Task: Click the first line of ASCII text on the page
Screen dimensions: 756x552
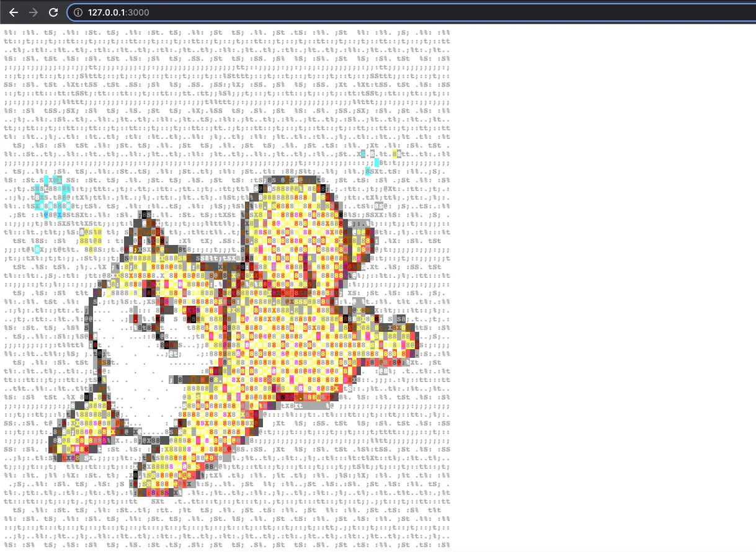Action: click(227, 32)
